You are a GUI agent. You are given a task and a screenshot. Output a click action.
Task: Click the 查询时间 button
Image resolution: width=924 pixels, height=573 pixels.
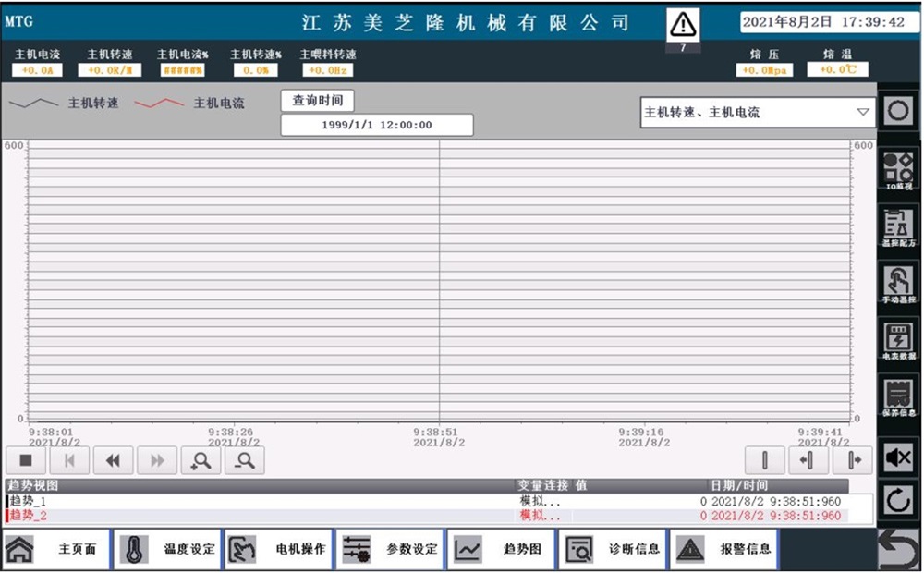pyautogui.click(x=317, y=101)
